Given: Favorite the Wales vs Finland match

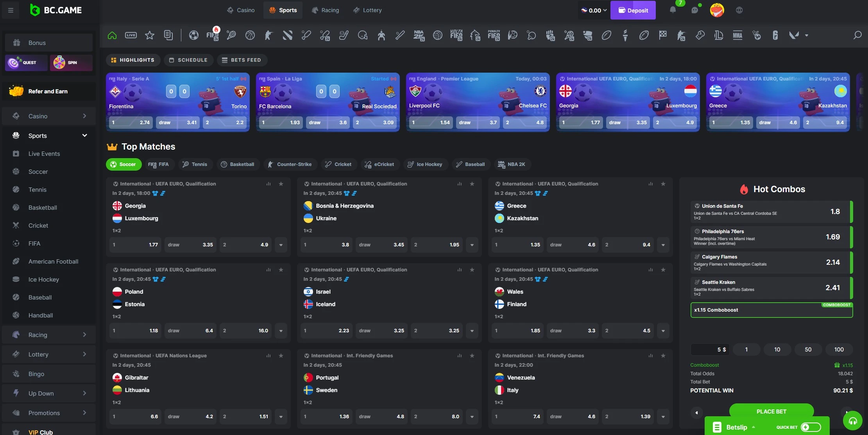Looking at the screenshot, I should [663, 269].
